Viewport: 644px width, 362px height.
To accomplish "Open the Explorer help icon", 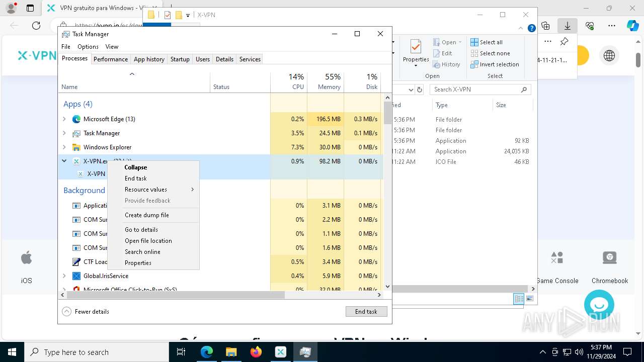I will (531, 28).
